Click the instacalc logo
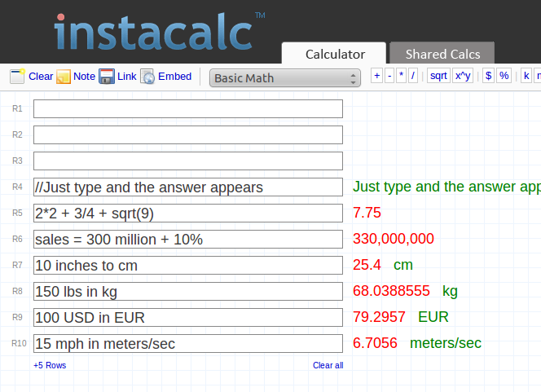This screenshot has height=392, width=541. pyautogui.click(x=155, y=33)
